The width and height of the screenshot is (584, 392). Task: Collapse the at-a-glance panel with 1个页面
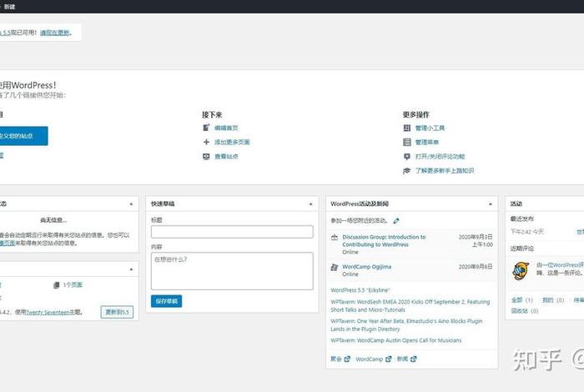[131, 269]
